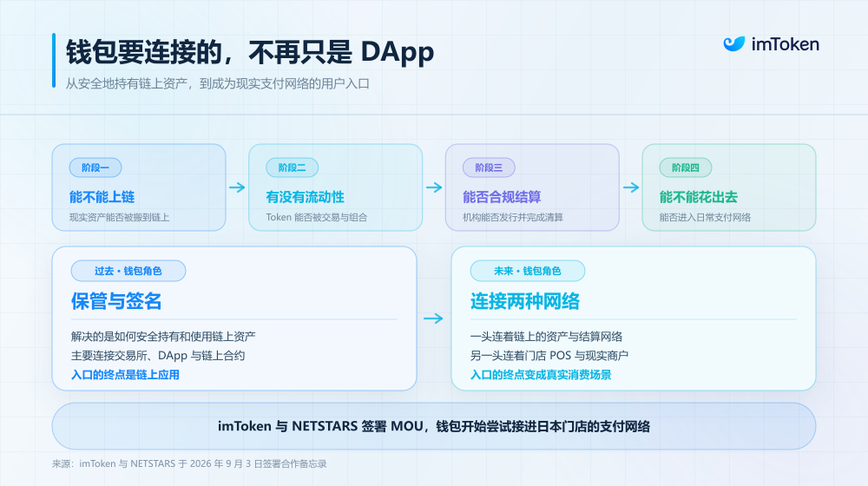868x486 pixels.
Task: Click text 机构能否发行并完成清算
Action: [513, 218]
